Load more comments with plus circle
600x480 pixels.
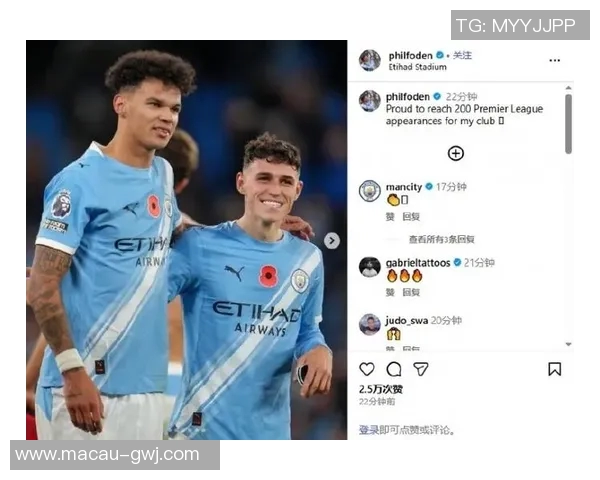(456, 153)
